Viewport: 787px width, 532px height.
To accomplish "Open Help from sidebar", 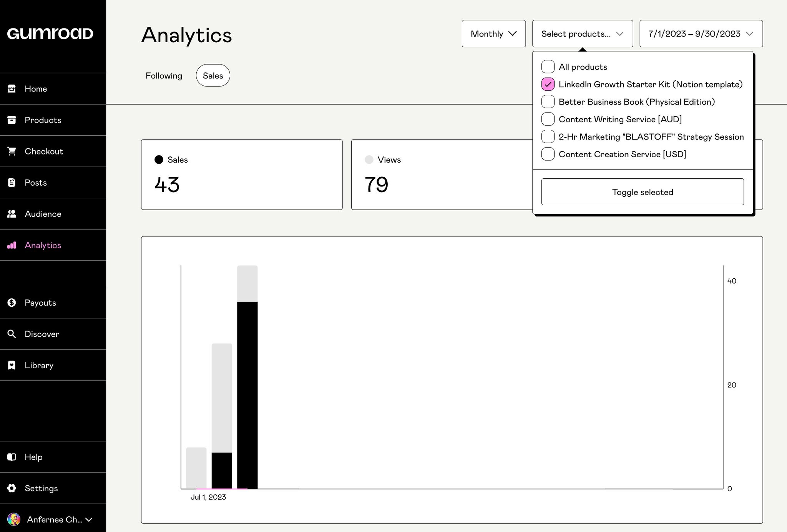I will tap(53, 457).
